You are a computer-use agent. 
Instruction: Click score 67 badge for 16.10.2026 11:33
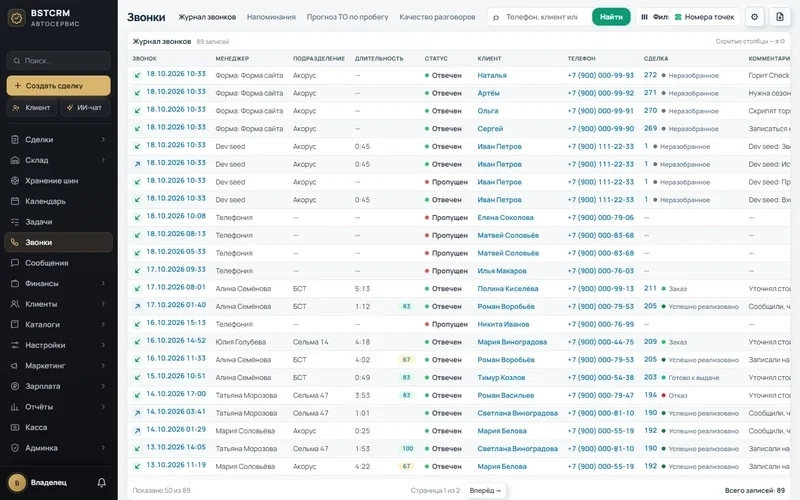(x=407, y=360)
